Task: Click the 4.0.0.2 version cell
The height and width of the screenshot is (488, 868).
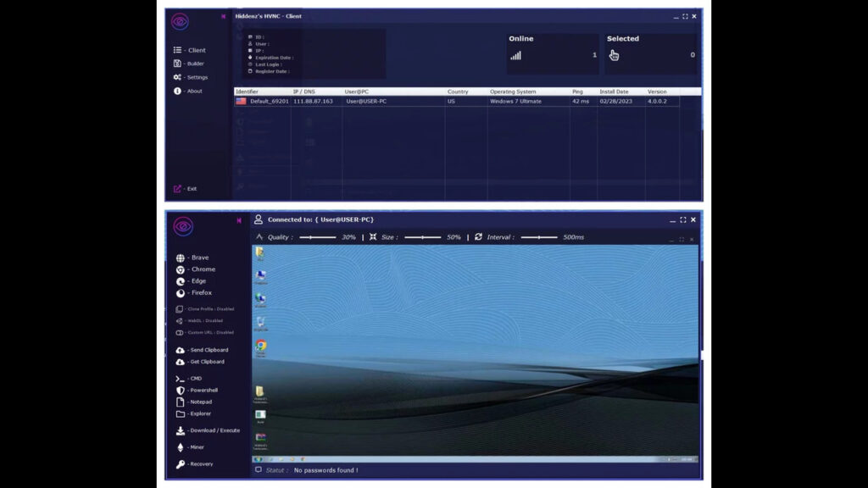Action: (x=658, y=102)
